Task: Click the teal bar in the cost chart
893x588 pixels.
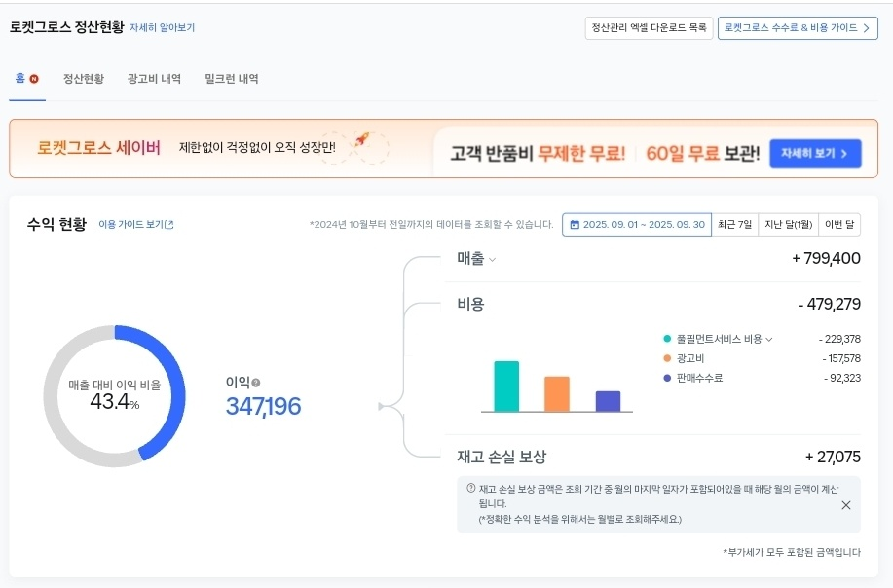Action: (506, 386)
